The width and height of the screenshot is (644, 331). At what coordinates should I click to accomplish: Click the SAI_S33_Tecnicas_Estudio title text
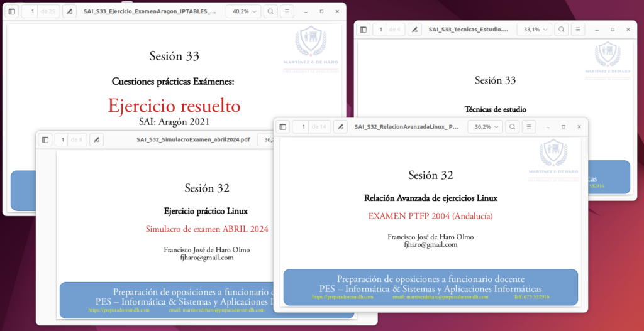click(x=468, y=30)
